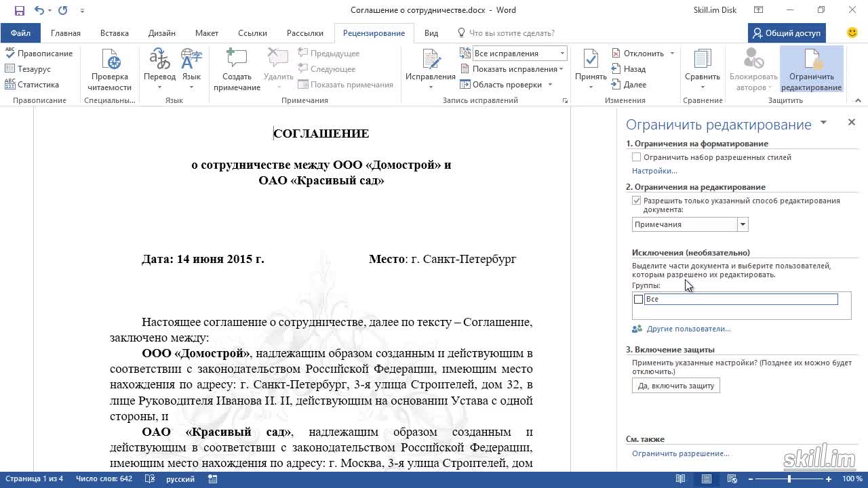
Task: Click the 100 % zoom level
Action: tap(852, 479)
